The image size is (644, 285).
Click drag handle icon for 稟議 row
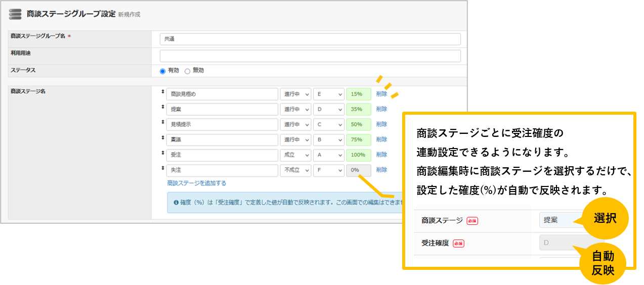(162, 137)
